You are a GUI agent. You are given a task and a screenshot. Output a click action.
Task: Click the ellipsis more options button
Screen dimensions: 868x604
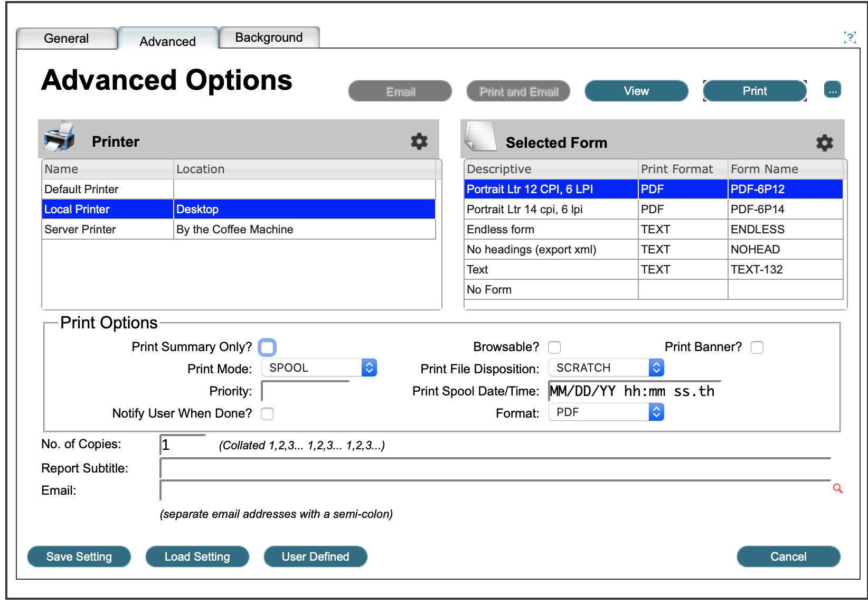click(x=833, y=91)
